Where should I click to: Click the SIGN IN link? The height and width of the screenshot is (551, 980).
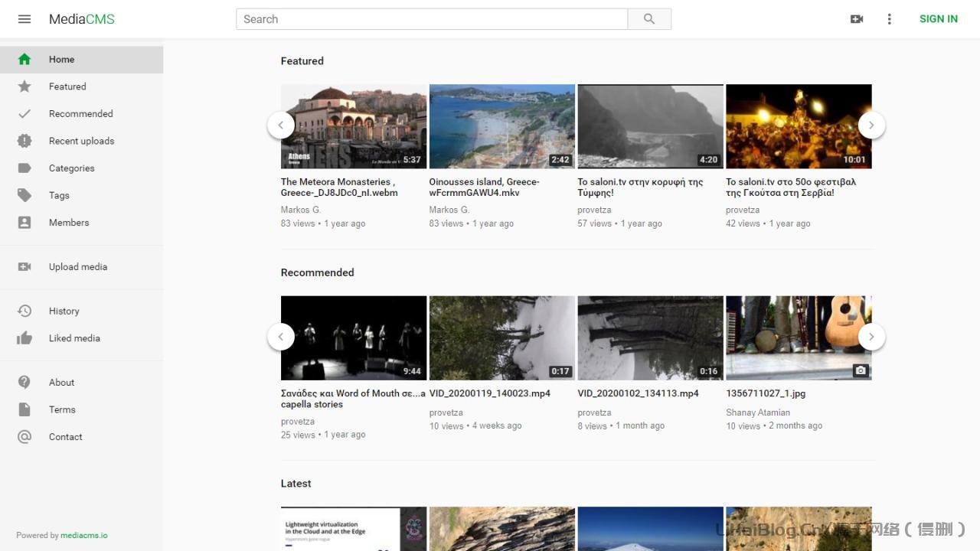(938, 19)
